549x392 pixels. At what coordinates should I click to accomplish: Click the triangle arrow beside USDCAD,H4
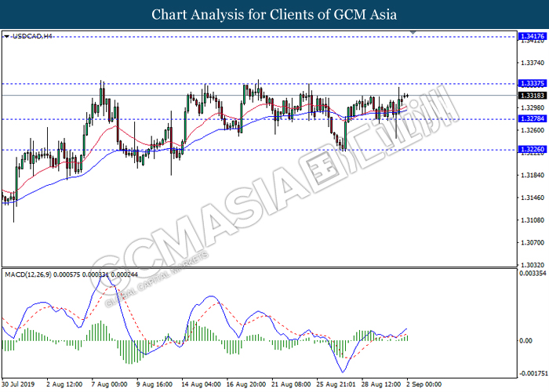pos(7,36)
